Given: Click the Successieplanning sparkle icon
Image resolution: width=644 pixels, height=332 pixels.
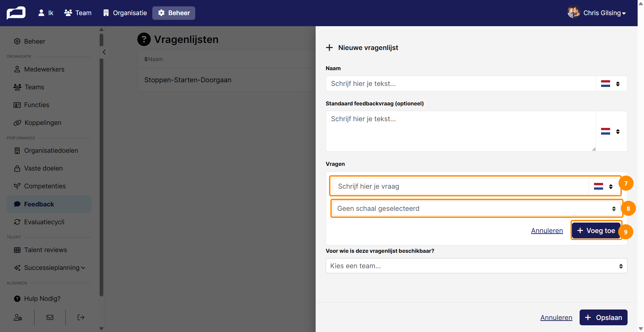Looking at the screenshot, I should tap(17, 268).
